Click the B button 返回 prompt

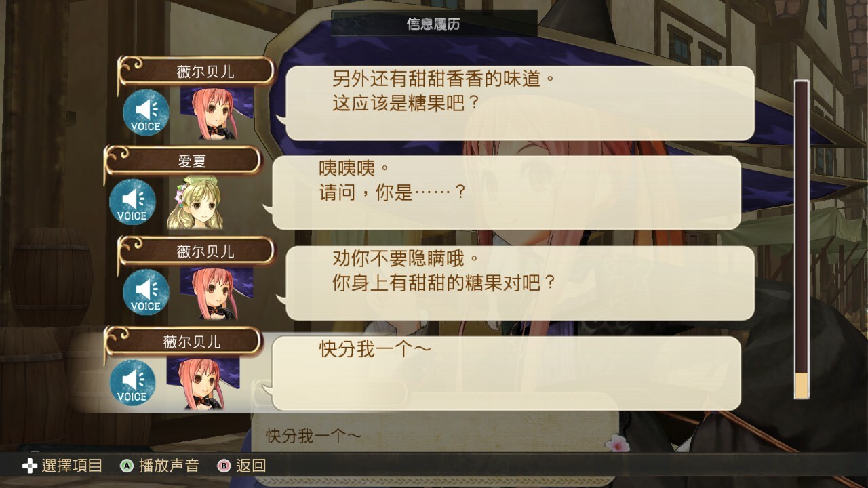coord(241,466)
